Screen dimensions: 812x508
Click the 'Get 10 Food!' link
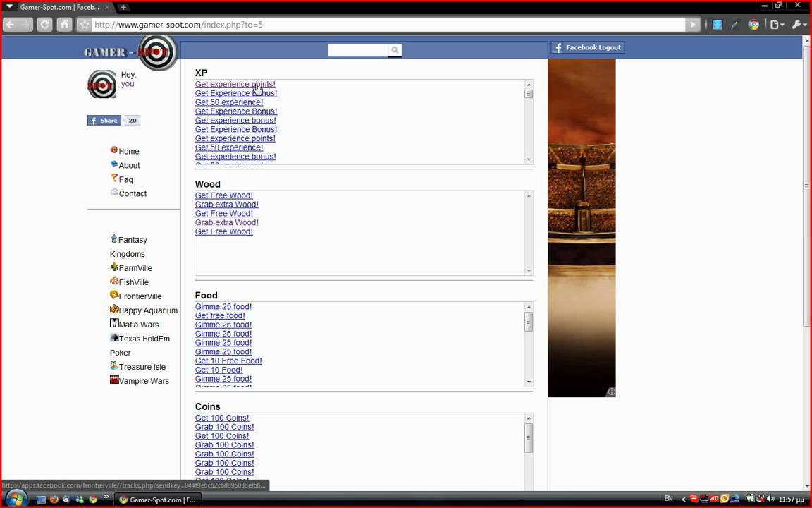pos(219,370)
